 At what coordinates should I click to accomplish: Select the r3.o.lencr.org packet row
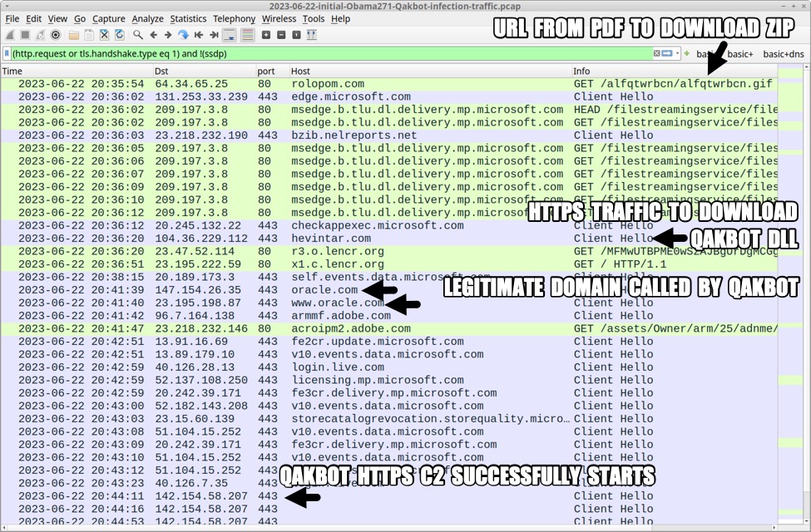[389, 251]
